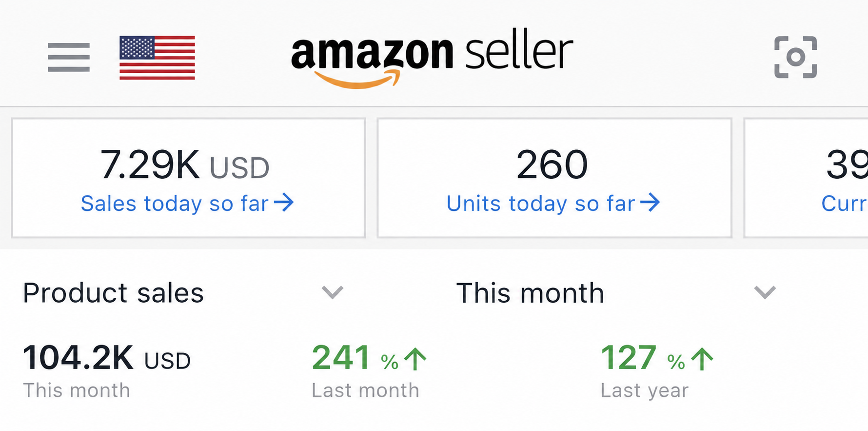Screen dimensions: 868x431
Task: Tap the partially visible third summary card
Action: (806, 178)
